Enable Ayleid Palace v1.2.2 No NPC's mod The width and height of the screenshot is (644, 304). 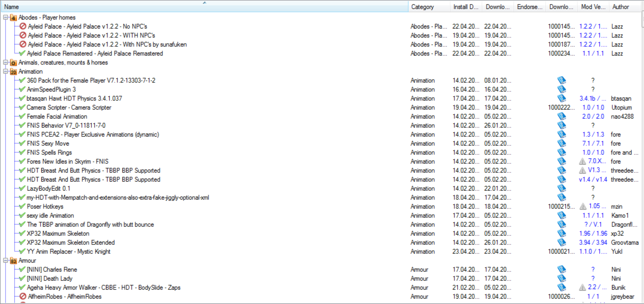tap(23, 26)
